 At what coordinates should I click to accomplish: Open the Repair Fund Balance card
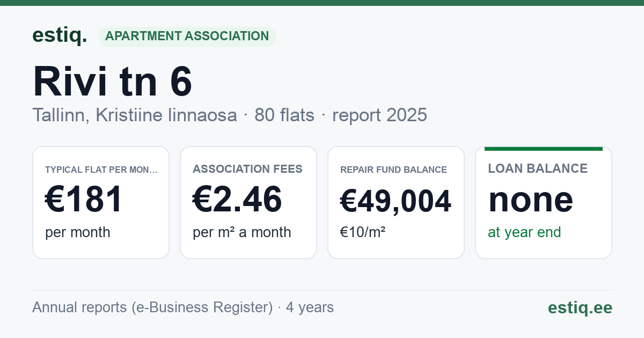[396, 202]
